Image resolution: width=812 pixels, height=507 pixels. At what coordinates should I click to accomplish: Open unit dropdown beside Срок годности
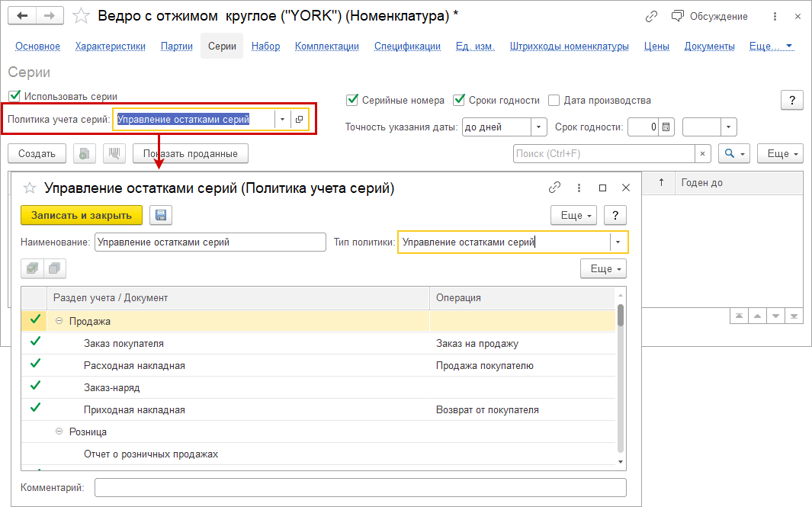(x=729, y=127)
